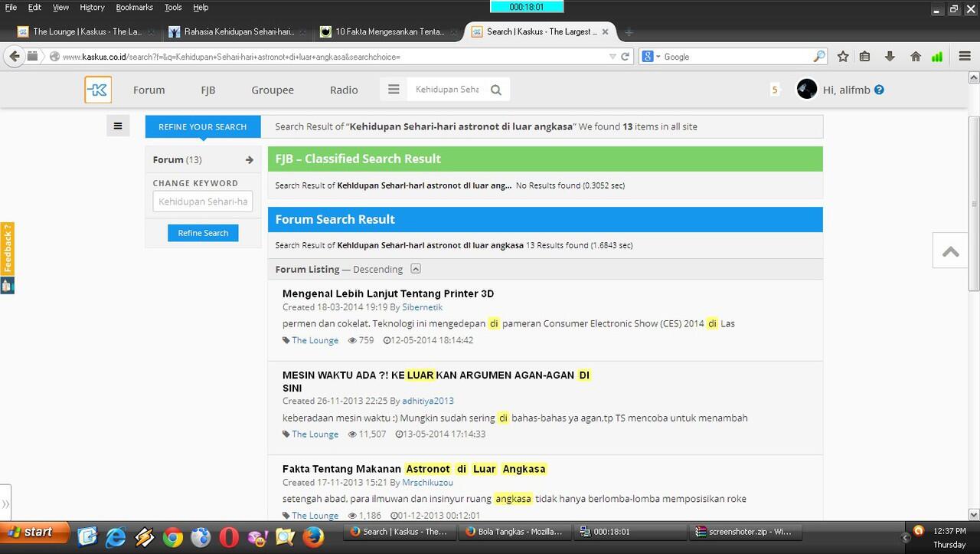Click magnifier in Google search box
The image size is (980, 554).
pos(819,56)
